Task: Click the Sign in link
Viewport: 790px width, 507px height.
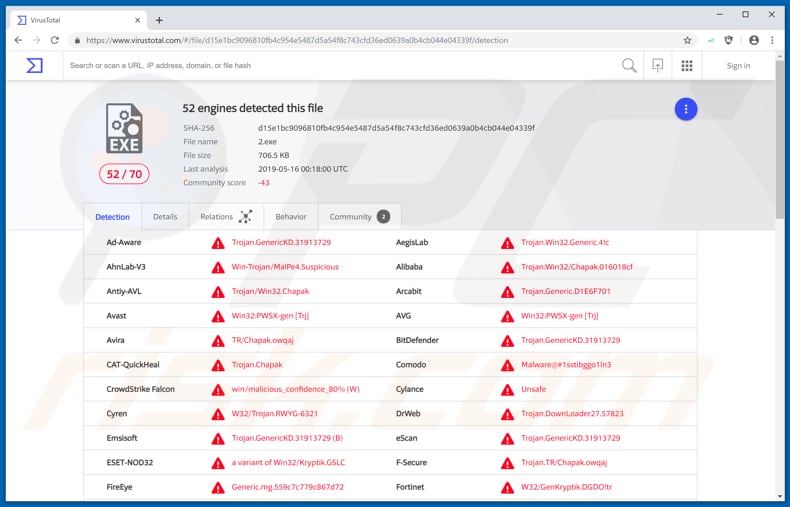Action: coord(738,66)
